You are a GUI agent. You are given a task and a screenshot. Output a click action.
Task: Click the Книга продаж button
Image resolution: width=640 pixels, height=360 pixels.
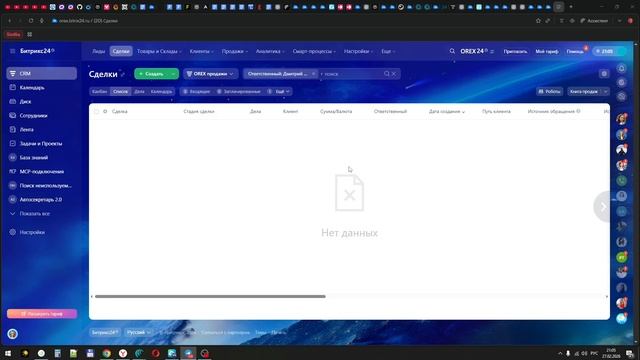(584, 91)
